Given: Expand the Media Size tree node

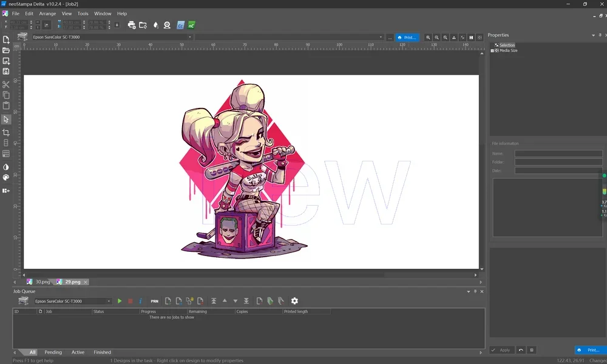Looking at the screenshot, I should coord(492,51).
